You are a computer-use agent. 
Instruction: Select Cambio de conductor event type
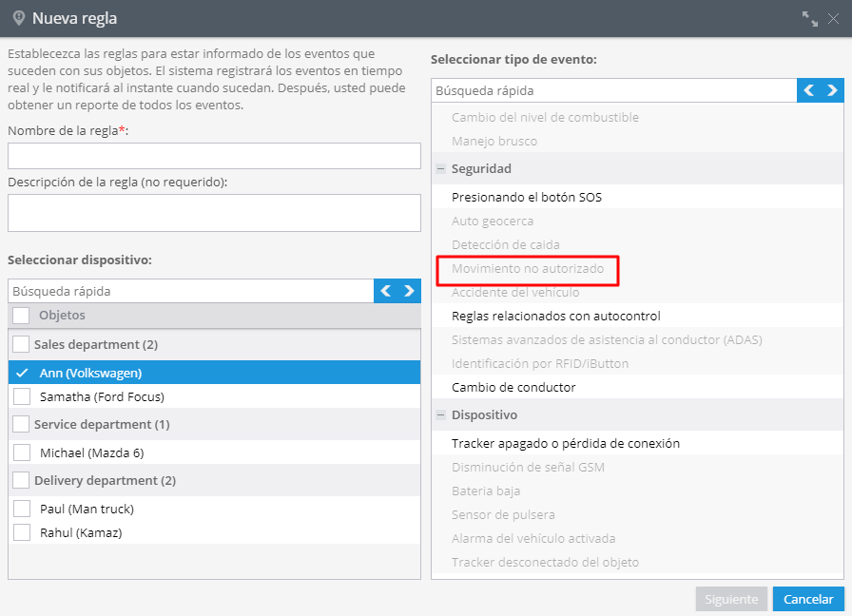[513, 387]
